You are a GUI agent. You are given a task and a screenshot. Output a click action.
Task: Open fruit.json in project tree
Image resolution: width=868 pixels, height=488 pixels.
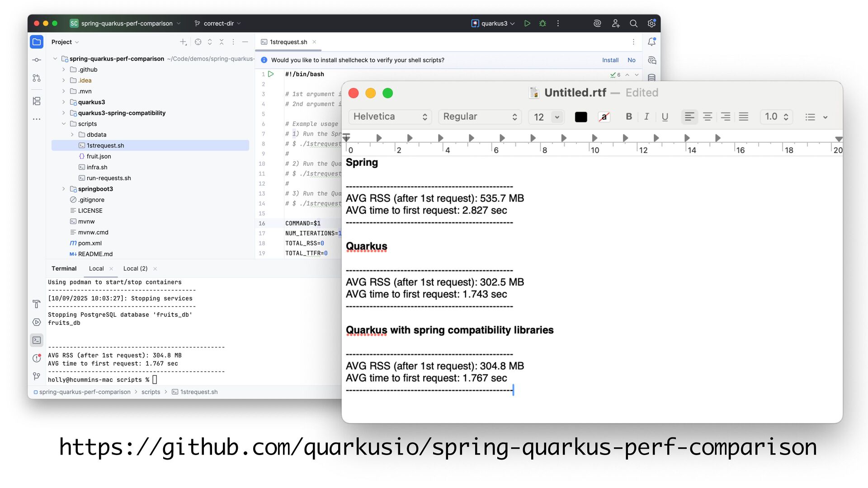click(99, 156)
